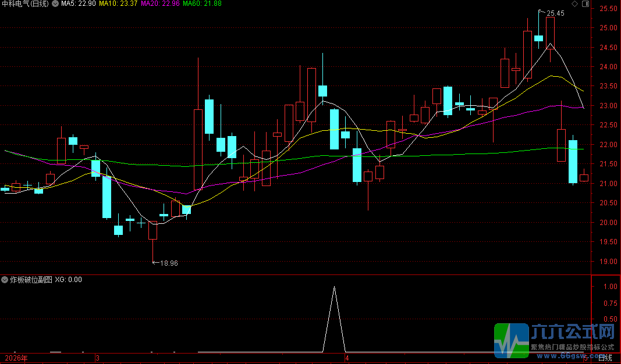Click the MA5: 22.90 indicator label
Viewport: 621px width, 364px height.
click(x=79, y=4)
